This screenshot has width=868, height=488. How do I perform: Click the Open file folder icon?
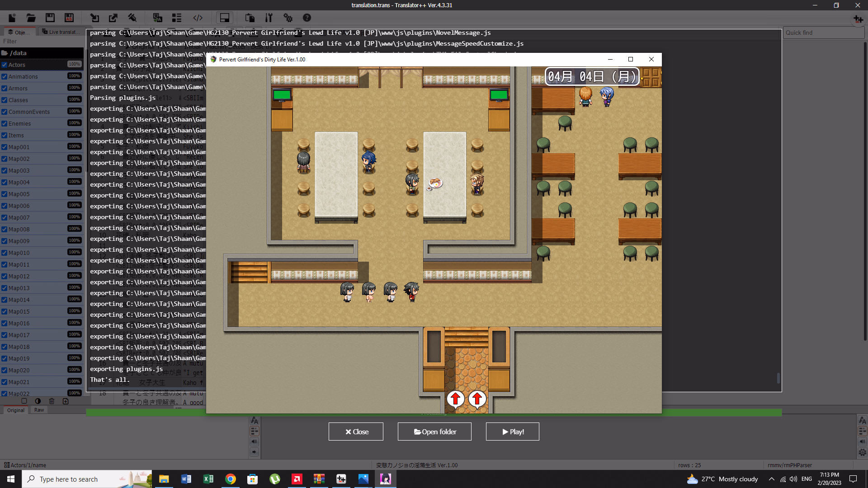[31, 18]
